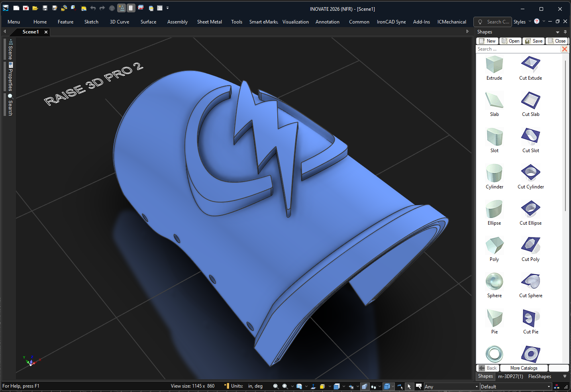Screen dimensions: 571x392
Task: Click the second magnifier zoom-window icon in the status bar
Action: click(x=285, y=386)
